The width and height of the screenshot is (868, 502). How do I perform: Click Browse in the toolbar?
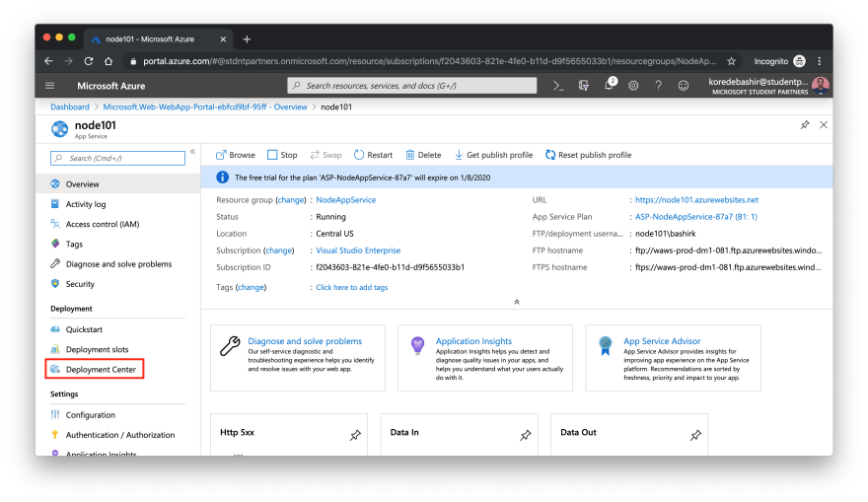point(236,155)
